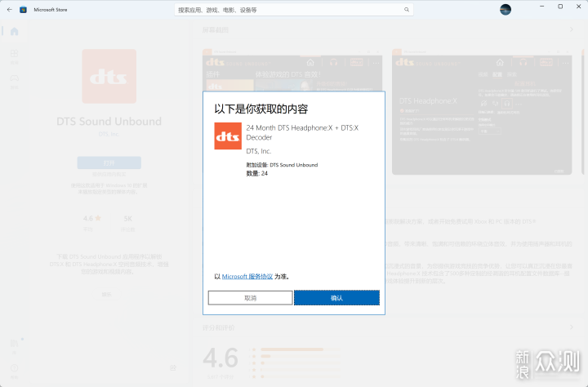Click the DTS, Inc. publisher text in dialog
The image size is (588, 387).
(x=259, y=151)
